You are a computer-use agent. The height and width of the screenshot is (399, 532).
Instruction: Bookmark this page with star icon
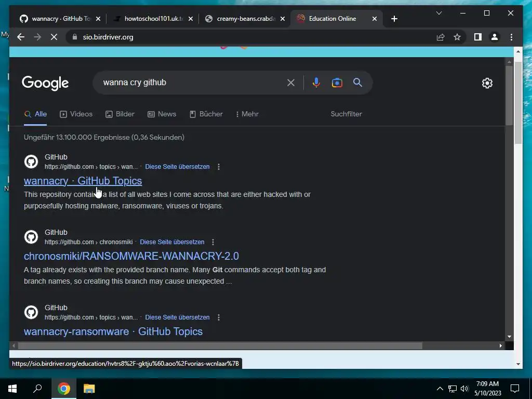click(x=457, y=37)
